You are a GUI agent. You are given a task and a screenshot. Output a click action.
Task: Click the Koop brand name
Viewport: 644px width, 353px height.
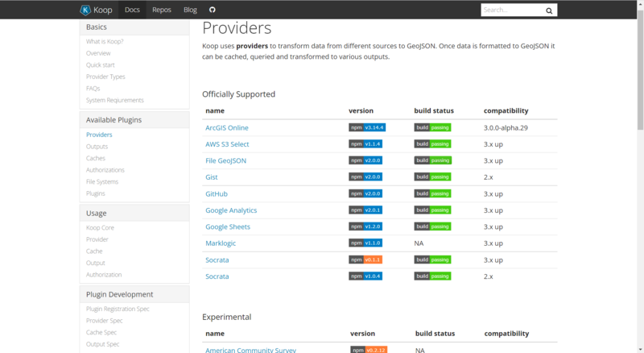(103, 10)
